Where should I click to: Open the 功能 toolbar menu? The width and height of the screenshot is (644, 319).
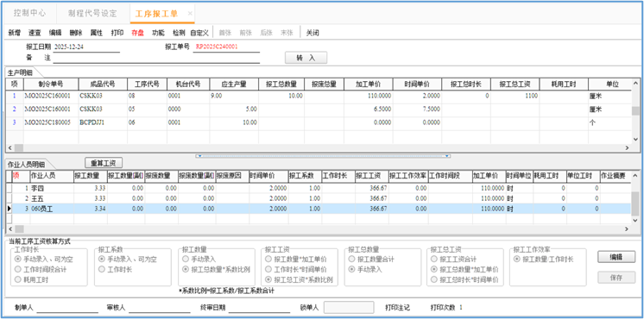(158, 34)
